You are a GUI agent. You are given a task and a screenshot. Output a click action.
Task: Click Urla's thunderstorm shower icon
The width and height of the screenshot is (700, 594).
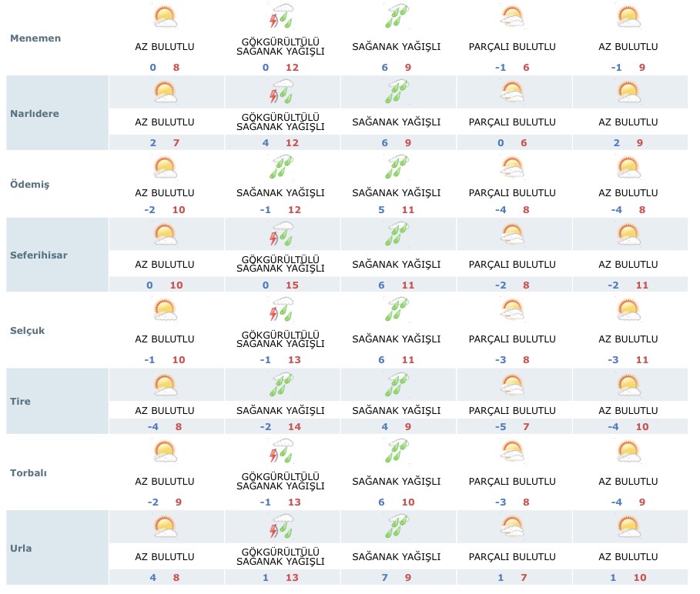coord(280,526)
